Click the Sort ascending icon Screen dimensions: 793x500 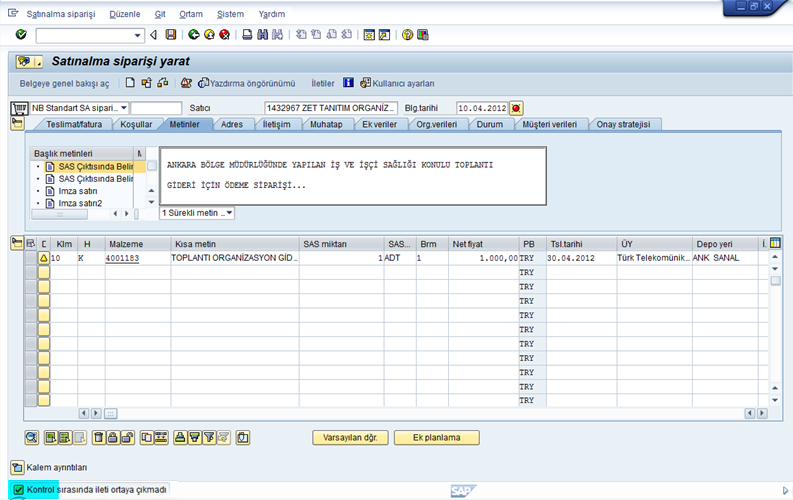pos(180,437)
